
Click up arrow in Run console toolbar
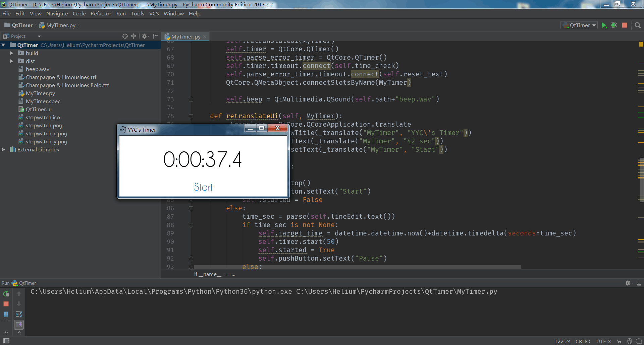click(19, 294)
